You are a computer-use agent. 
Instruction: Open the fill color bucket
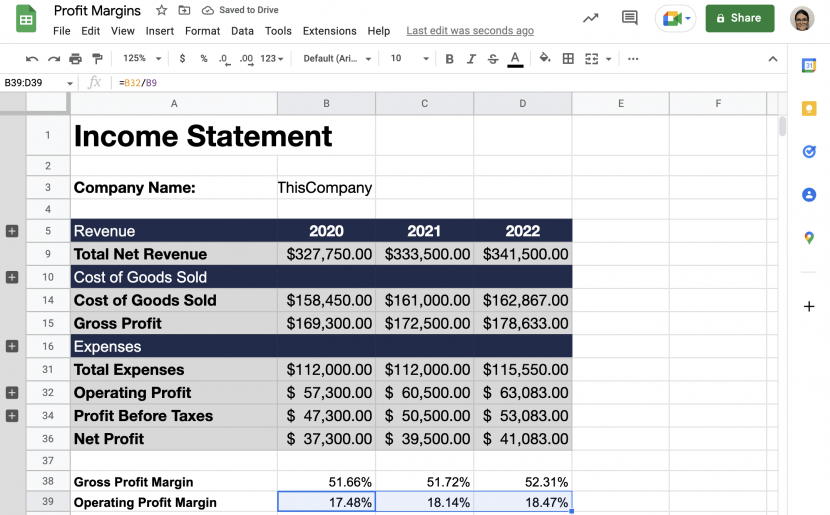click(x=545, y=58)
